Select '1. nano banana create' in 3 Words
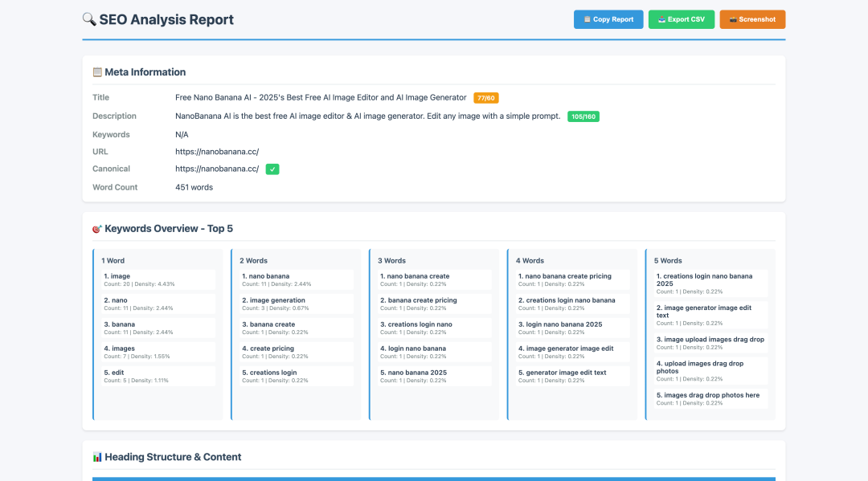 point(435,279)
